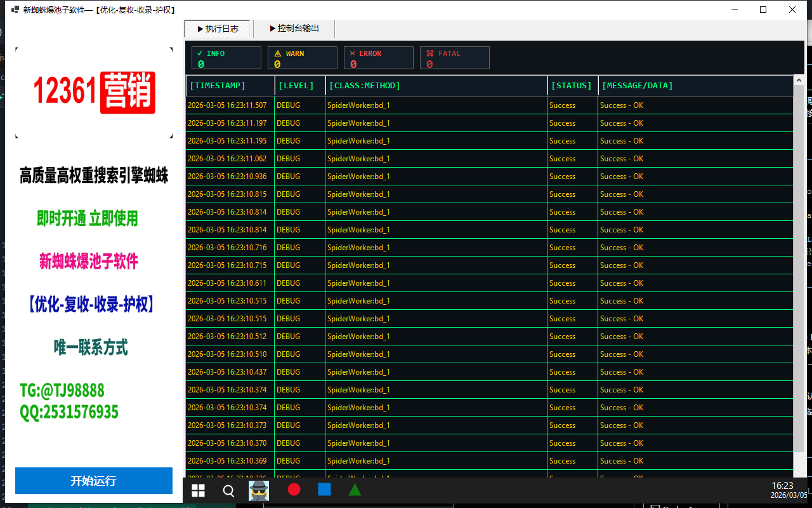812x508 pixels.
Task: Click the blue square status icon in taskbar
Action: [x=324, y=490]
